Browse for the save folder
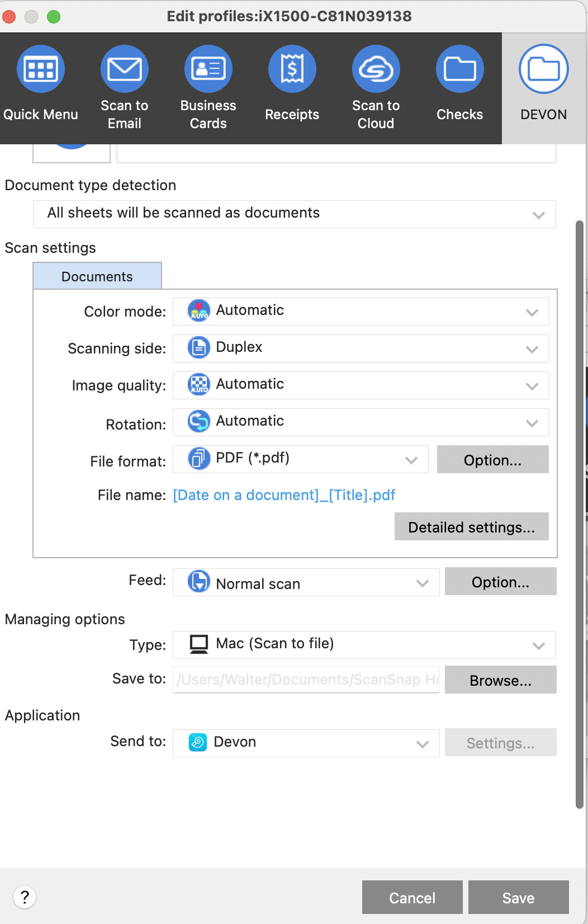The height and width of the screenshot is (924, 588). pyautogui.click(x=501, y=680)
